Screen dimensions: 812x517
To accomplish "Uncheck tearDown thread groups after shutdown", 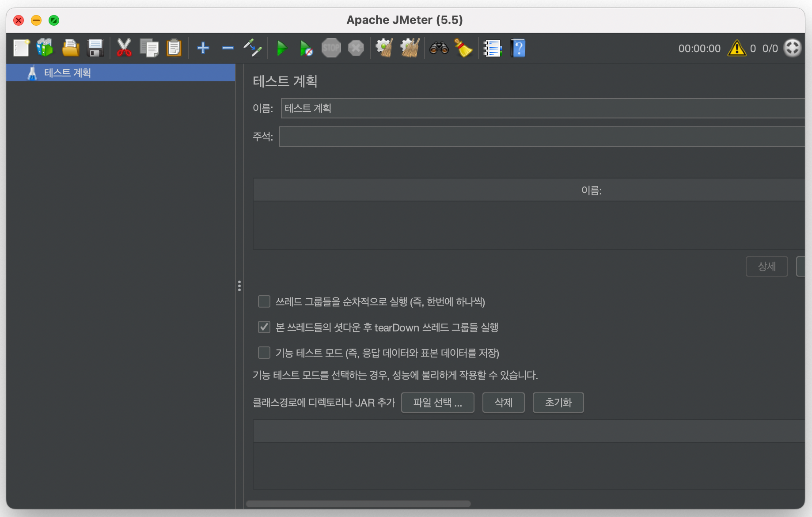I will coord(264,327).
